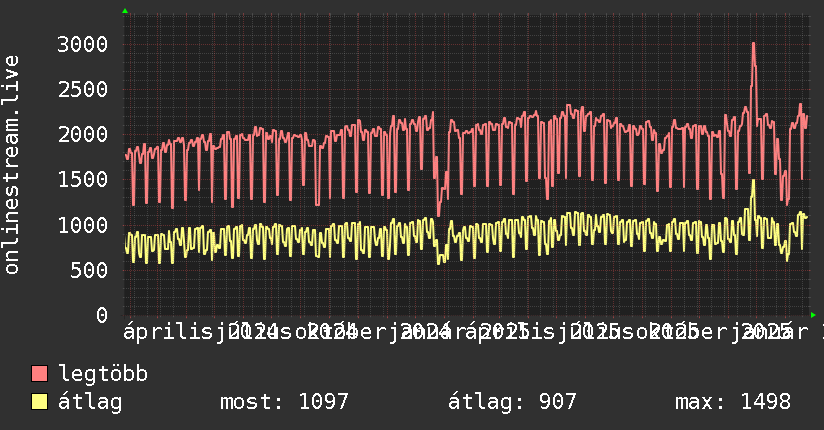Click the 'most: 1097' value
824x430 pixels.
click(284, 402)
